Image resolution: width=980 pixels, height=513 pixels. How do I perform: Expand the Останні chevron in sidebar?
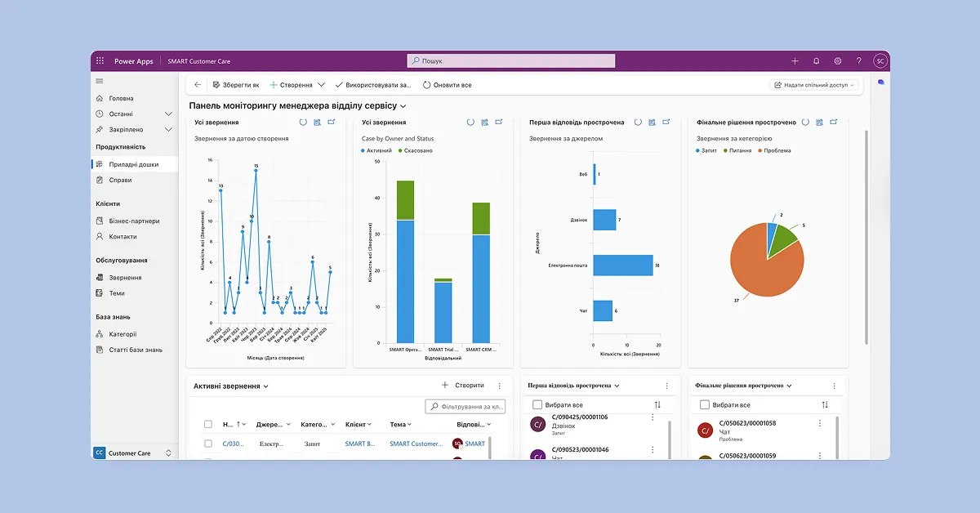(x=169, y=114)
